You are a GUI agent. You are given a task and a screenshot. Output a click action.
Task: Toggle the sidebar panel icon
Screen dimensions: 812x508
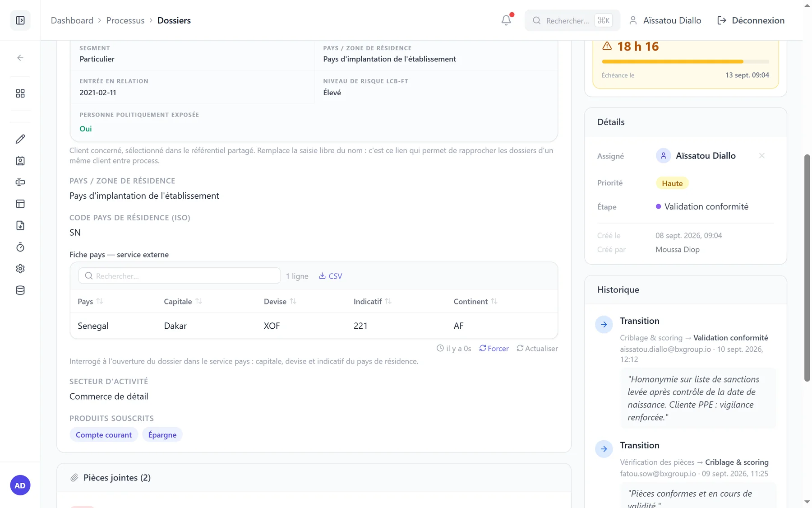(x=20, y=20)
